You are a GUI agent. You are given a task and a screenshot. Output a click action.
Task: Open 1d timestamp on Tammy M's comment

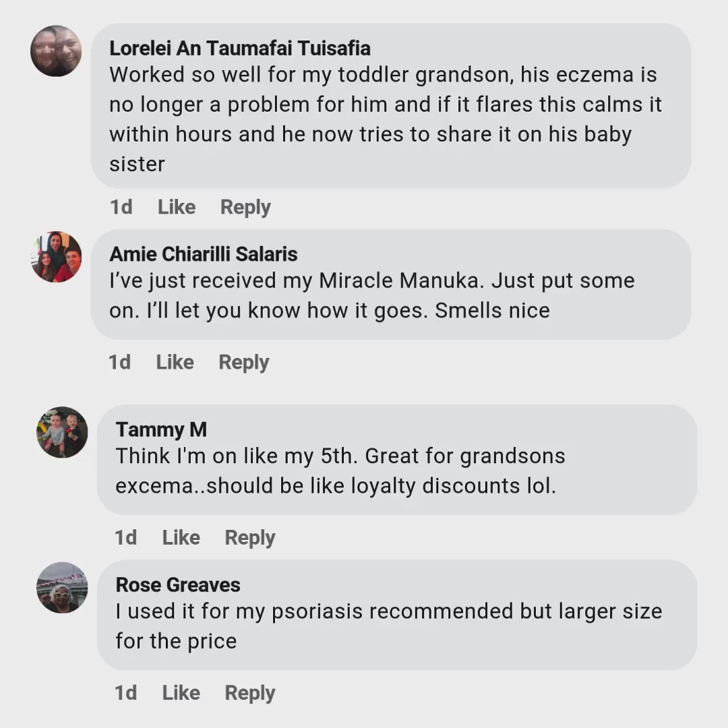(126, 538)
